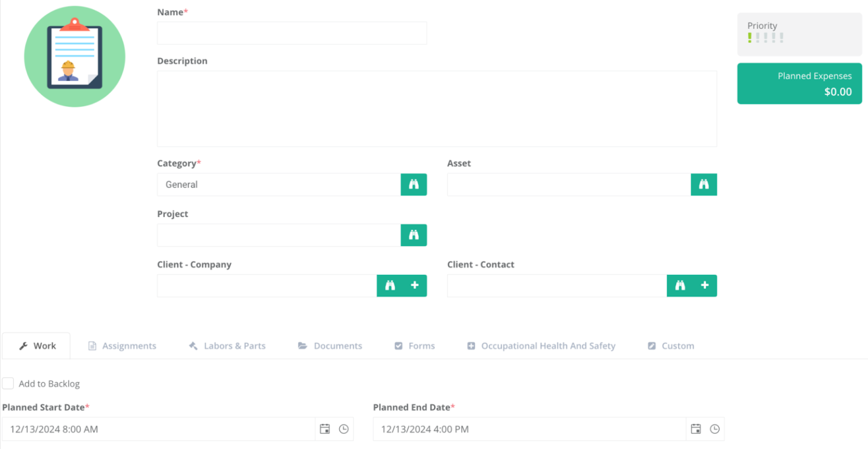The image size is (868, 449).
Task: Select the Documents tab
Action: [x=330, y=346]
